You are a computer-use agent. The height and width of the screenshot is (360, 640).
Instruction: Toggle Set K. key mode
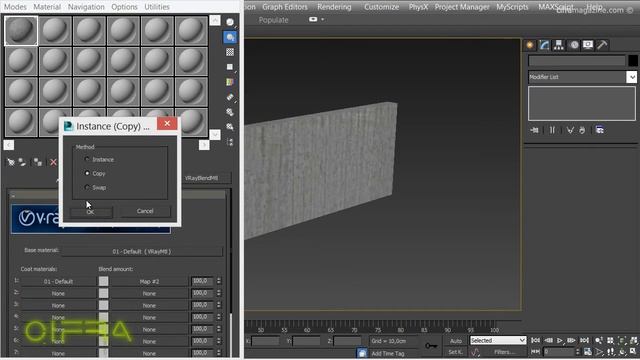(456, 351)
